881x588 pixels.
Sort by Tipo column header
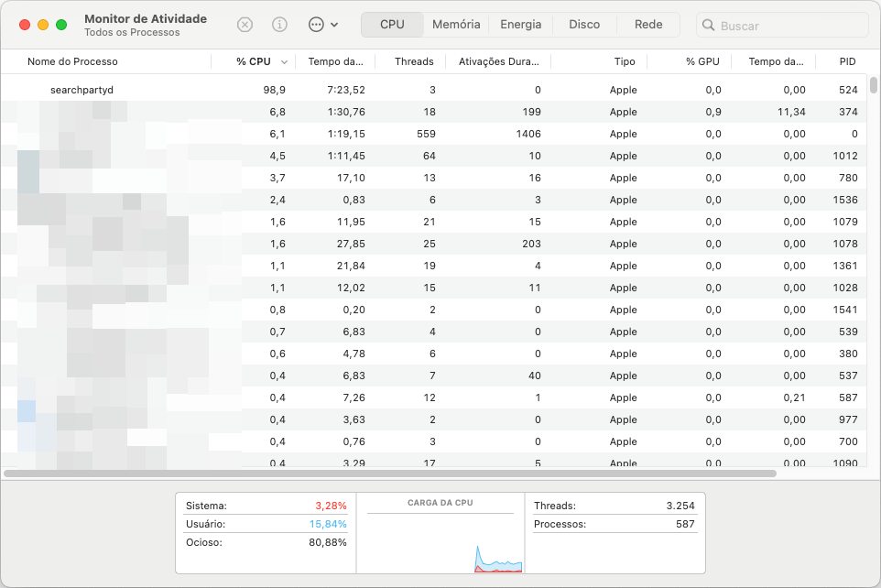(x=625, y=61)
